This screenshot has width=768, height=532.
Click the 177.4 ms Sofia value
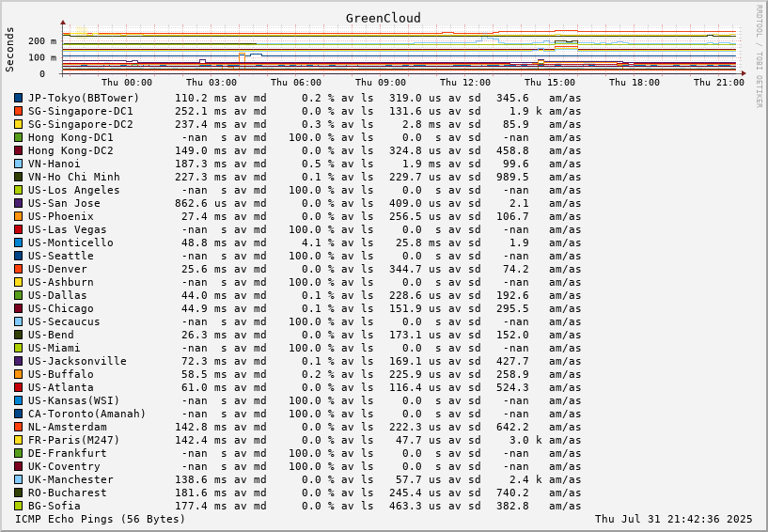200,506
